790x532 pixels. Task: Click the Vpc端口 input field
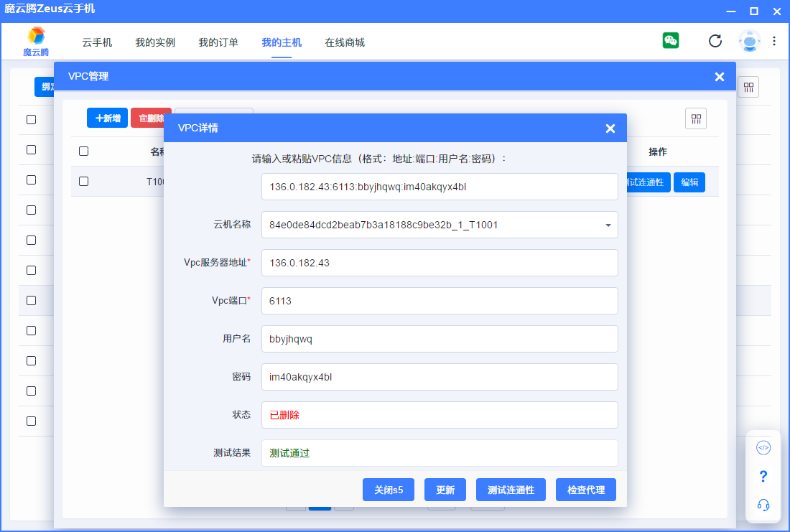(440, 301)
